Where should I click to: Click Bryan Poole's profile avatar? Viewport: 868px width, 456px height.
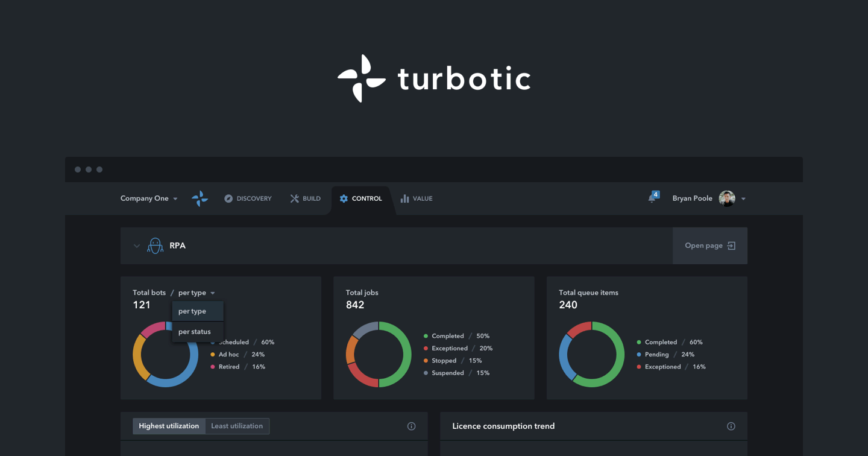click(x=727, y=198)
